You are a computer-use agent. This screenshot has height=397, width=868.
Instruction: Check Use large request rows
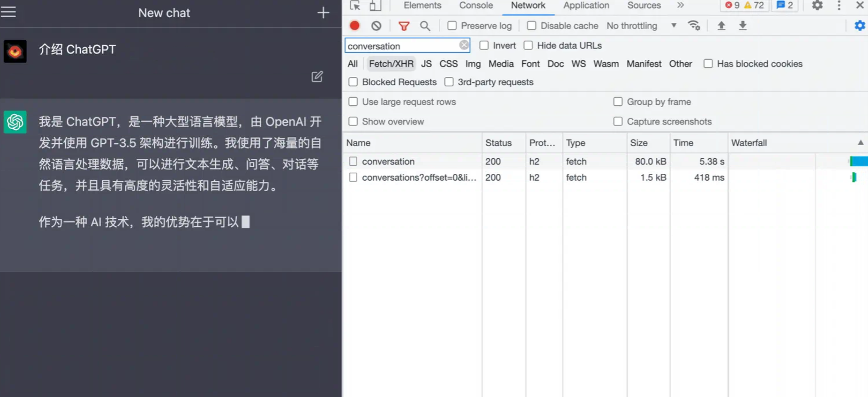[353, 102]
